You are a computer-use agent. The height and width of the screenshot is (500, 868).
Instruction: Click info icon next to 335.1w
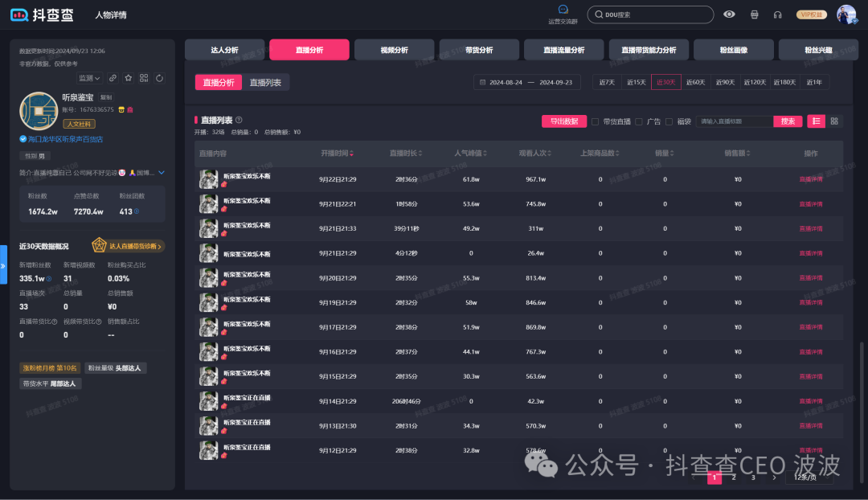(49, 278)
